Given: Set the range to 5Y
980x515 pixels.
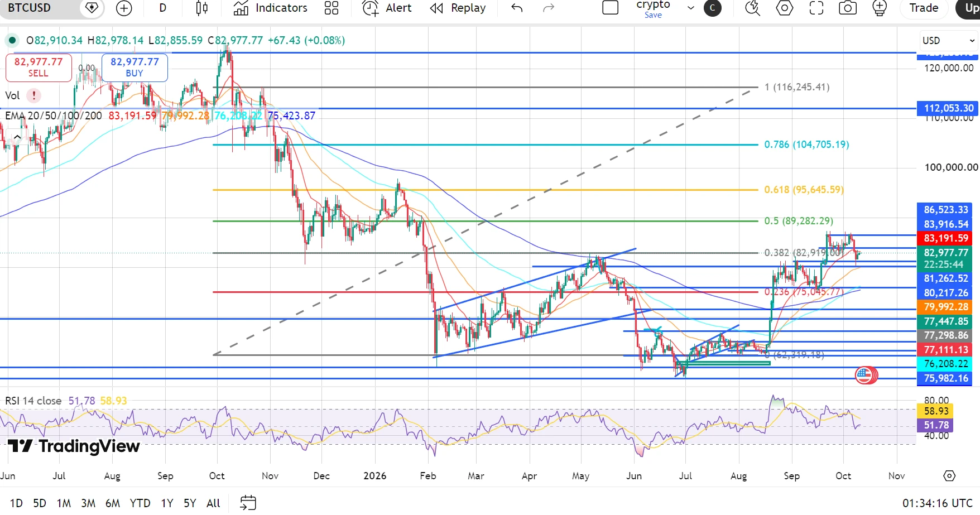Looking at the screenshot, I should (x=190, y=503).
